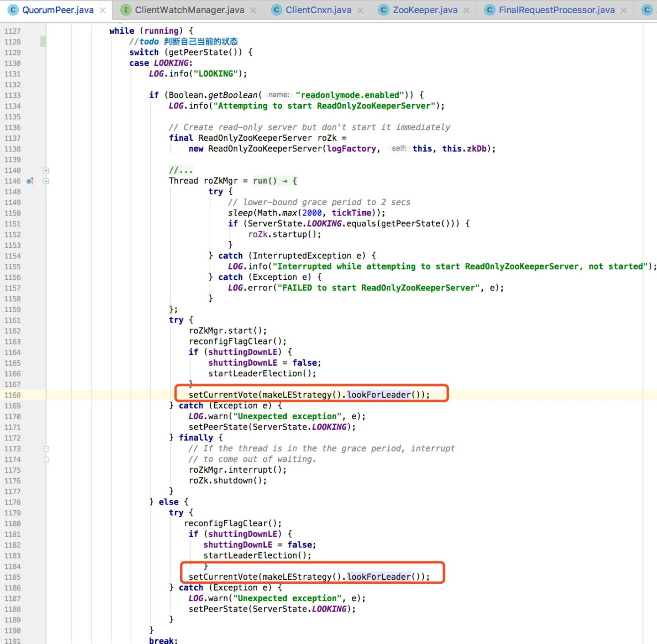657x644 pixels.
Task: Click the "readonlymode.enabled" string literal
Action: 350,95
